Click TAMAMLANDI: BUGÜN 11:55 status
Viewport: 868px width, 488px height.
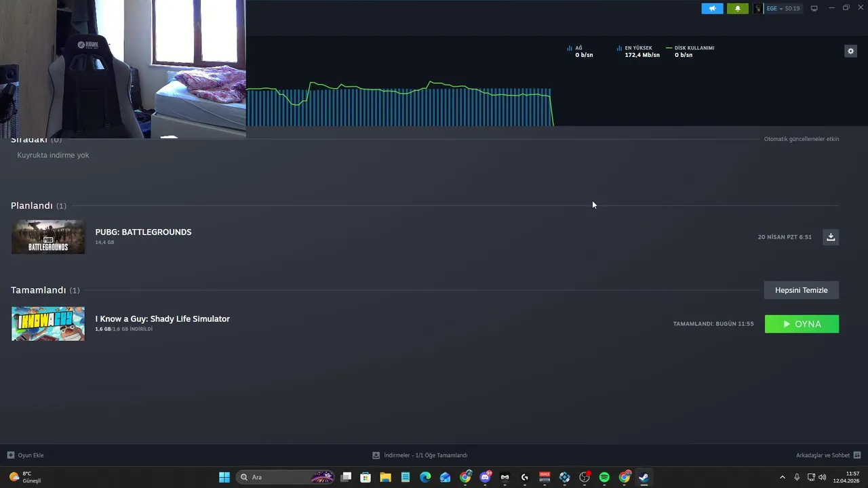coord(713,324)
